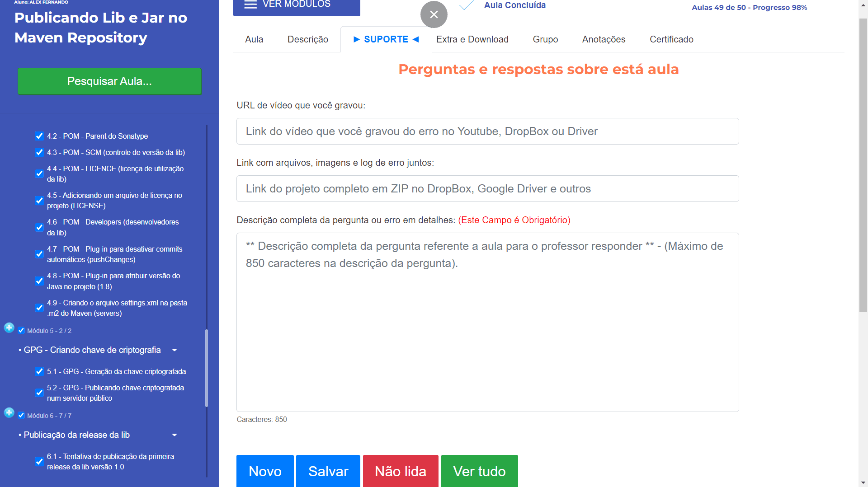Screen dimensions: 868x487
Task: Switch to the Descrição tab
Action: pyautogui.click(x=308, y=39)
